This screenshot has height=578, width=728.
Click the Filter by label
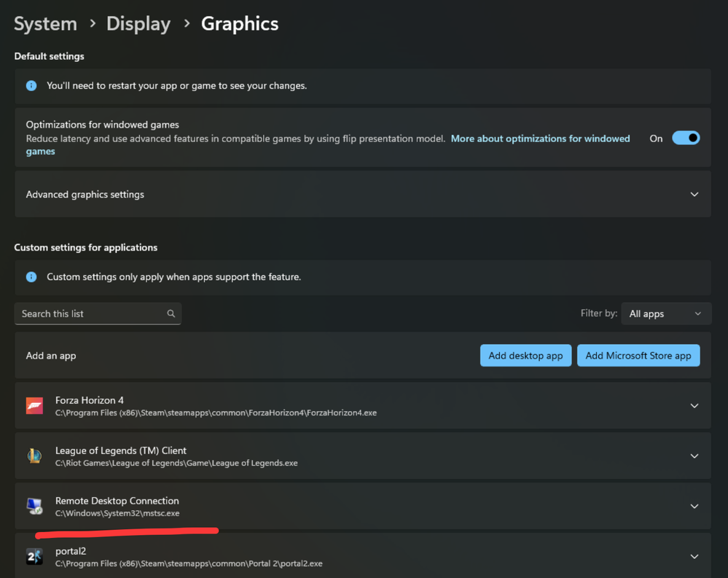(599, 313)
